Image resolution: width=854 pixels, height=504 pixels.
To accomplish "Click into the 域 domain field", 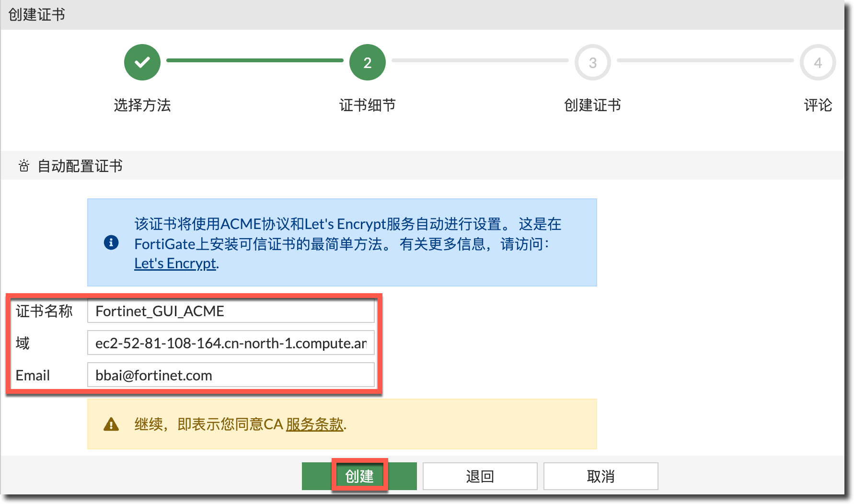I will pyautogui.click(x=231, y=343).
